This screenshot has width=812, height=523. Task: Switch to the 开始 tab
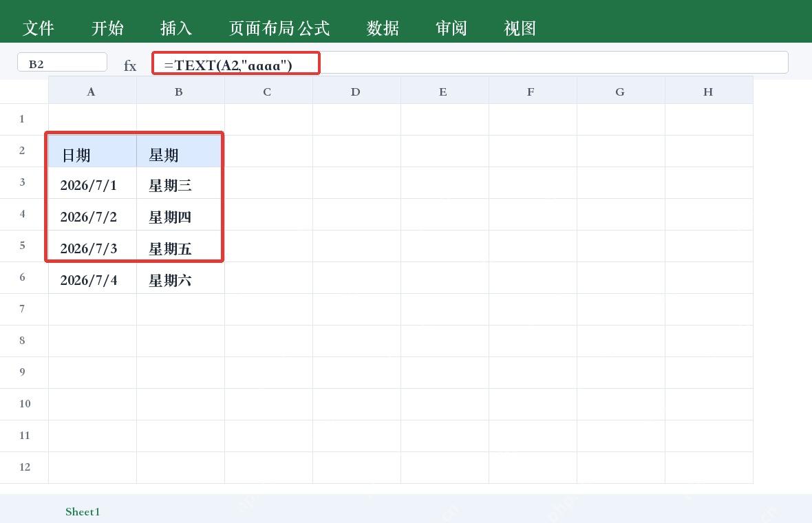pyautogui.click(x=107, y=28)
